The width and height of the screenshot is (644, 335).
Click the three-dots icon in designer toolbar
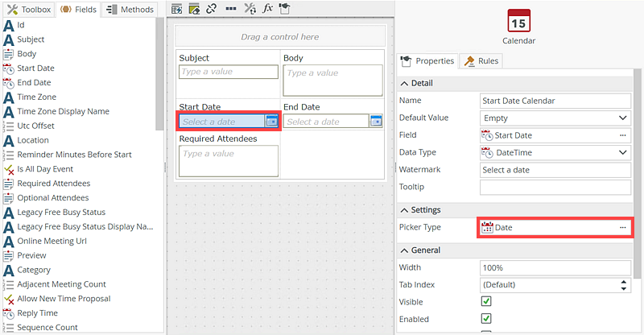(x=230, y=9)
